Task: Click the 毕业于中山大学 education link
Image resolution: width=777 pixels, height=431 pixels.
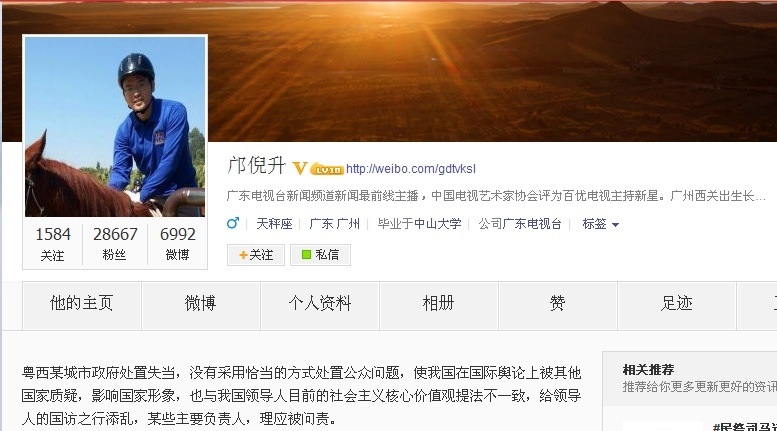Action: [419, 224]
